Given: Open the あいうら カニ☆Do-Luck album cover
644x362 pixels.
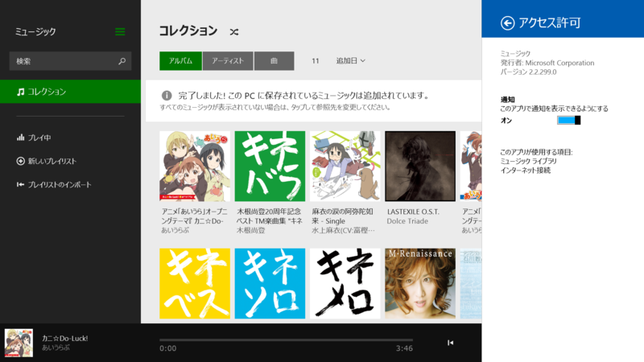Looking at the screenshot, I should [x=195, y=167].
